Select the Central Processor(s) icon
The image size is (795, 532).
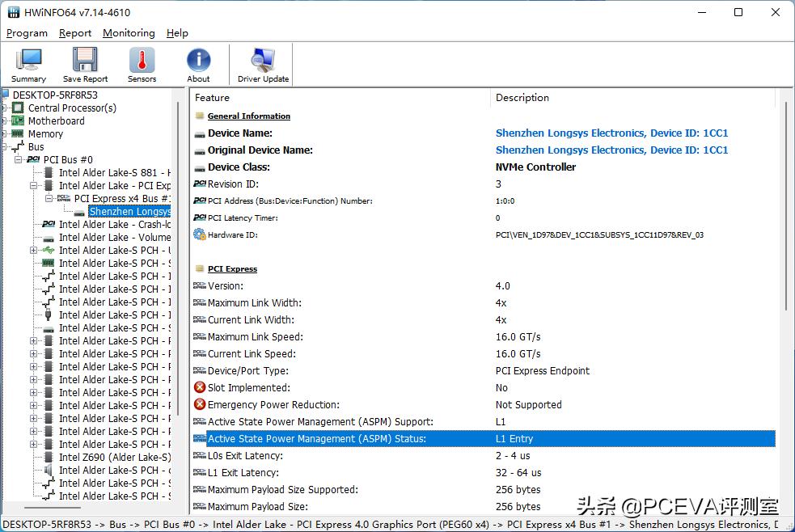pos(19,108)
